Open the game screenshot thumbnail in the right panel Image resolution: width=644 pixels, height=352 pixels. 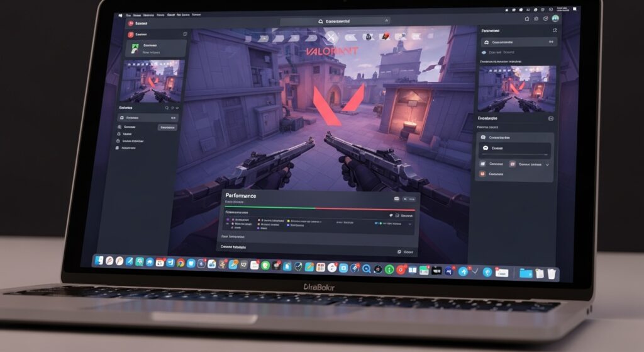[x=517, y=88]
